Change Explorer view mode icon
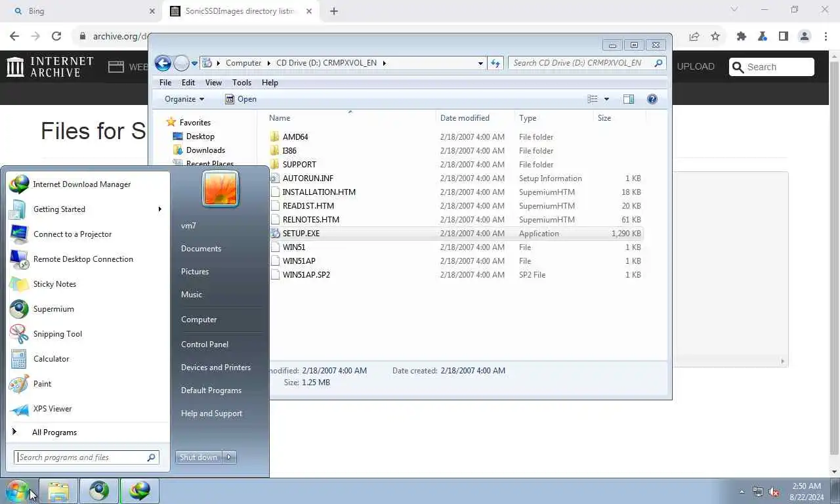840x504 pixels. [593, 99]
